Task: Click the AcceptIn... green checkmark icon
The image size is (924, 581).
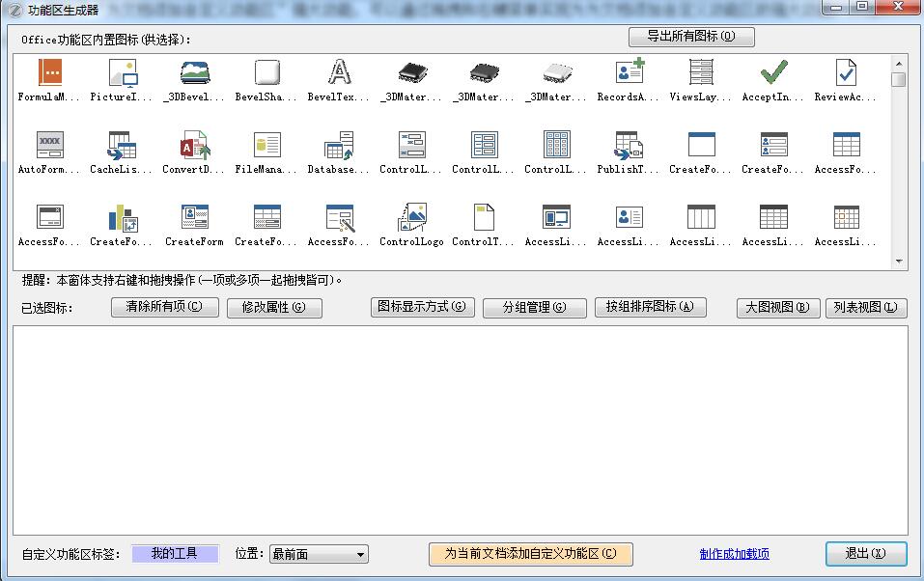Action: click(773, 72)
